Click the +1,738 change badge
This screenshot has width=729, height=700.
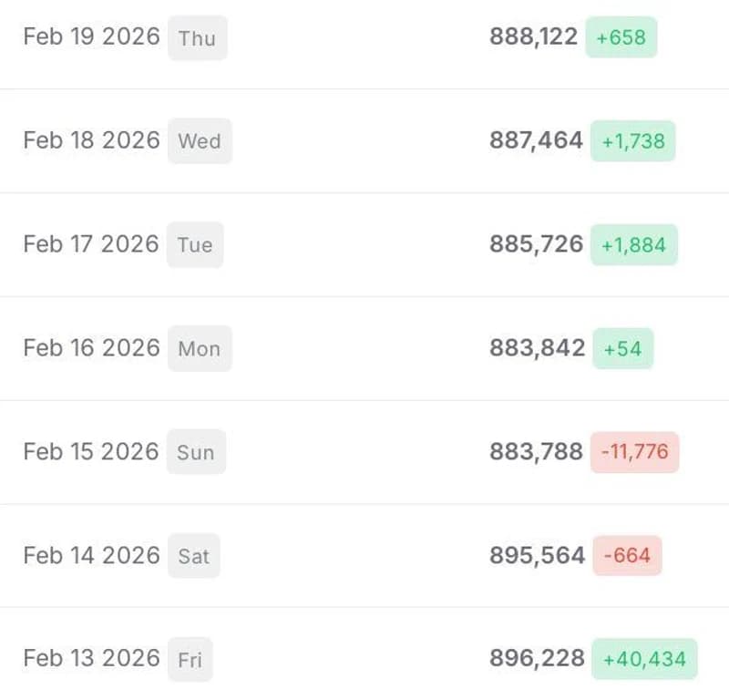(x=632, y=141)
